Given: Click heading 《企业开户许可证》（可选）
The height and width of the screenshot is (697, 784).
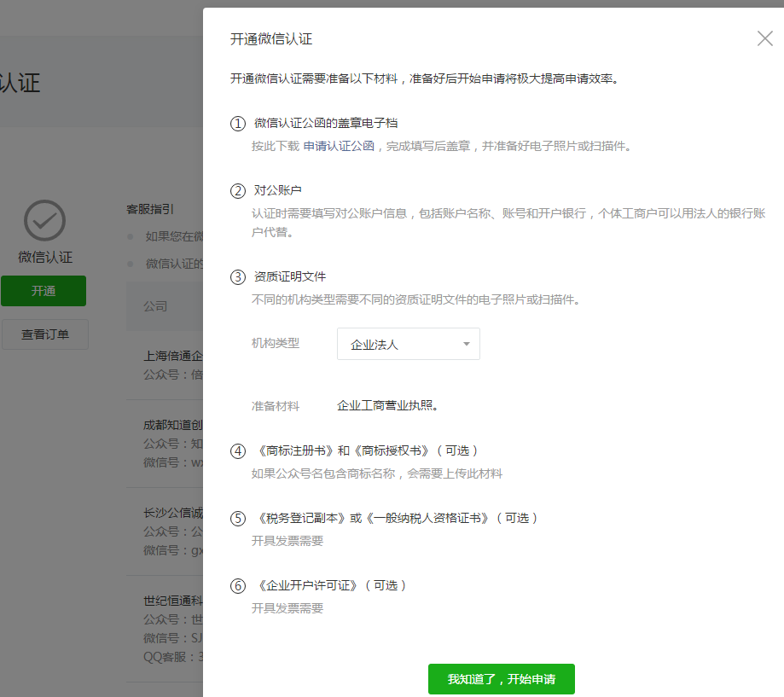Looking at the screenshot, I should coord(332,585).
